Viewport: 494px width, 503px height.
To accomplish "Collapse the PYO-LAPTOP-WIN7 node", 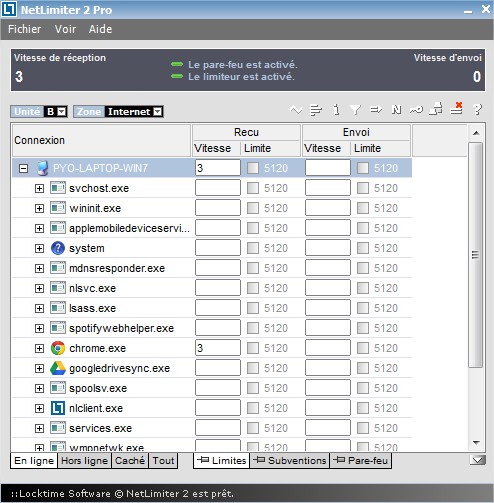I will click(x=23, y=168).
